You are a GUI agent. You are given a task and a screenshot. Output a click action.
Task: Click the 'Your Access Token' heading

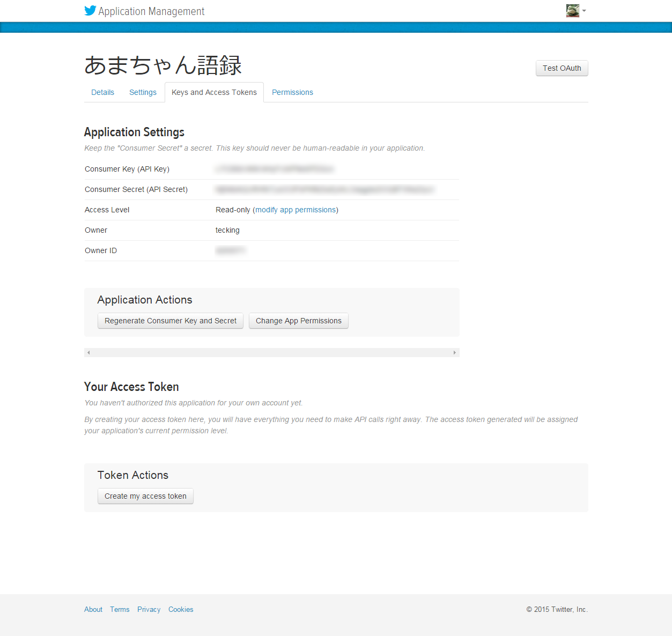tap(131, 387)
